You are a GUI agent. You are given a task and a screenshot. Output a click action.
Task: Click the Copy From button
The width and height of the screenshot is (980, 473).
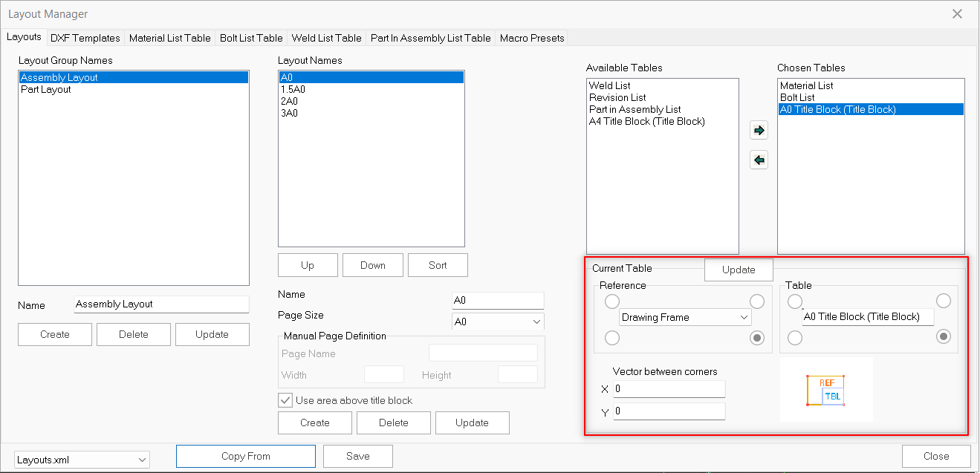point(245,456)
